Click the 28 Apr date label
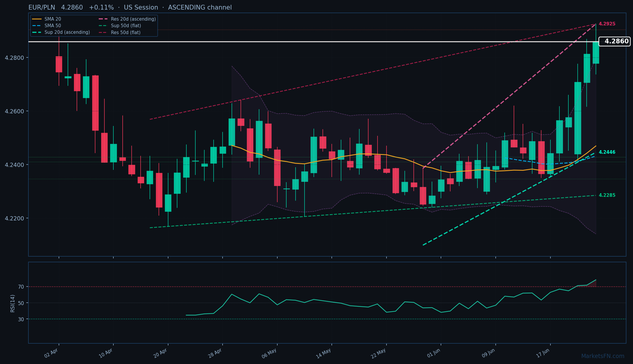The height and width of the screenshot is (364, 633). 215,353
